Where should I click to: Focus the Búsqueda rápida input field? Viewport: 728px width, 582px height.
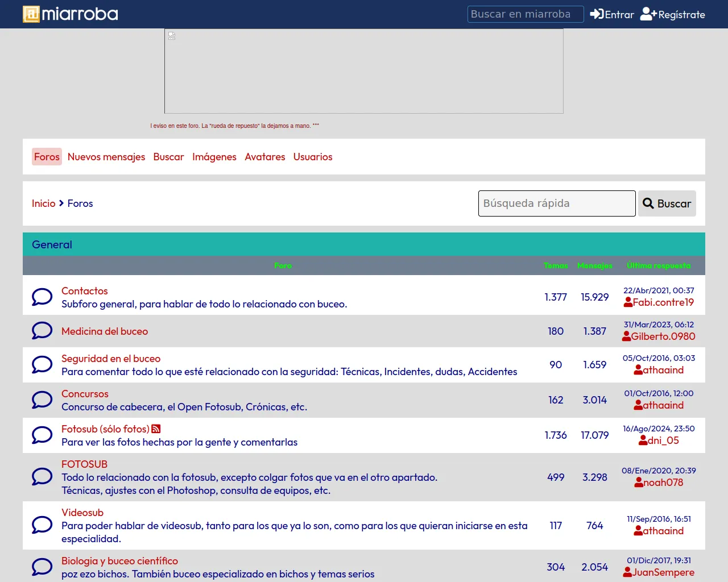[x=556, y=203]
